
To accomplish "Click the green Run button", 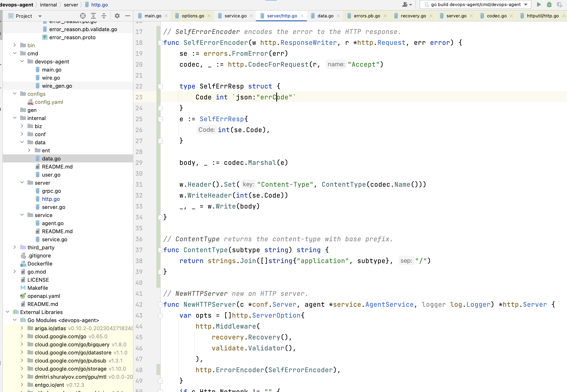I will pyautogui.click(x=539, y=4).
